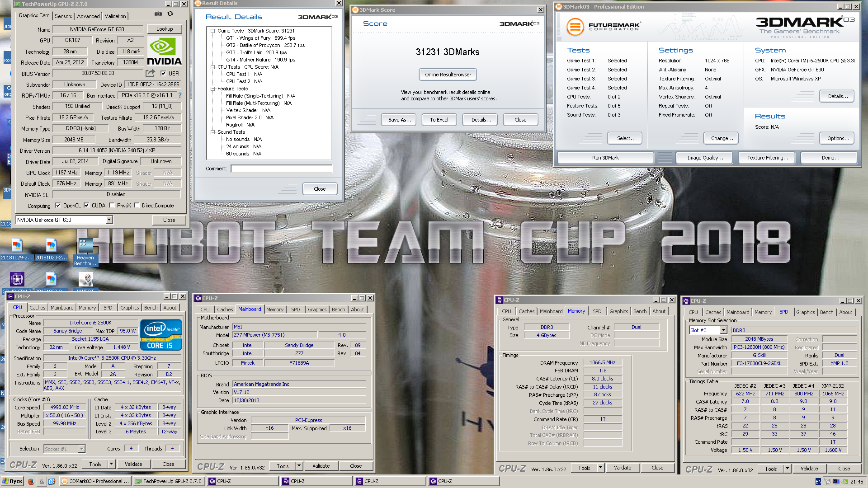Open Tools dropdown arrow in CPU-Z SPD window

click(x=787, y=469)
